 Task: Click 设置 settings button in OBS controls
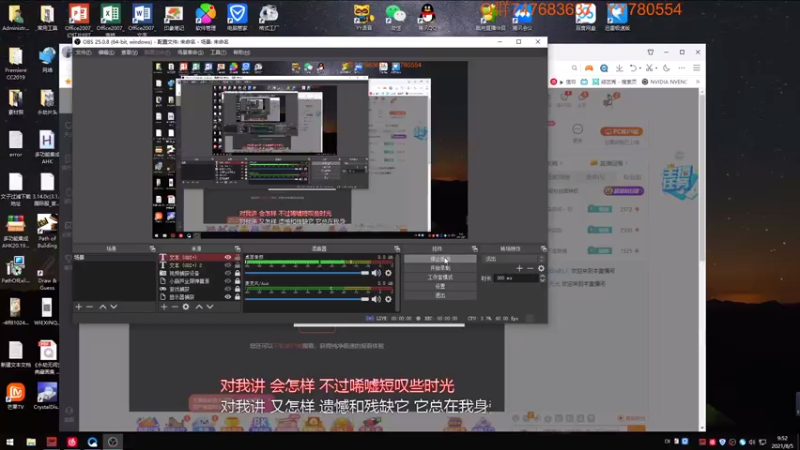pyautogui.click(x=440, y=287)
